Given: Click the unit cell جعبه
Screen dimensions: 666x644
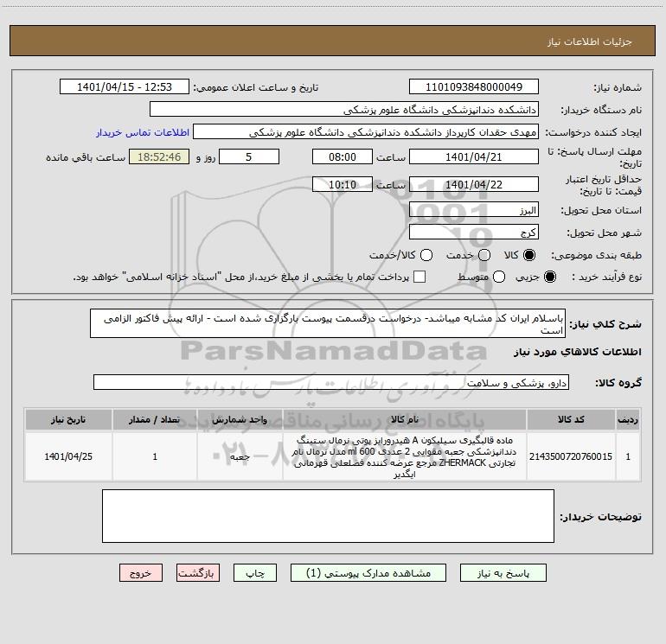Looking at the screenshot, I should pos(240,456).
